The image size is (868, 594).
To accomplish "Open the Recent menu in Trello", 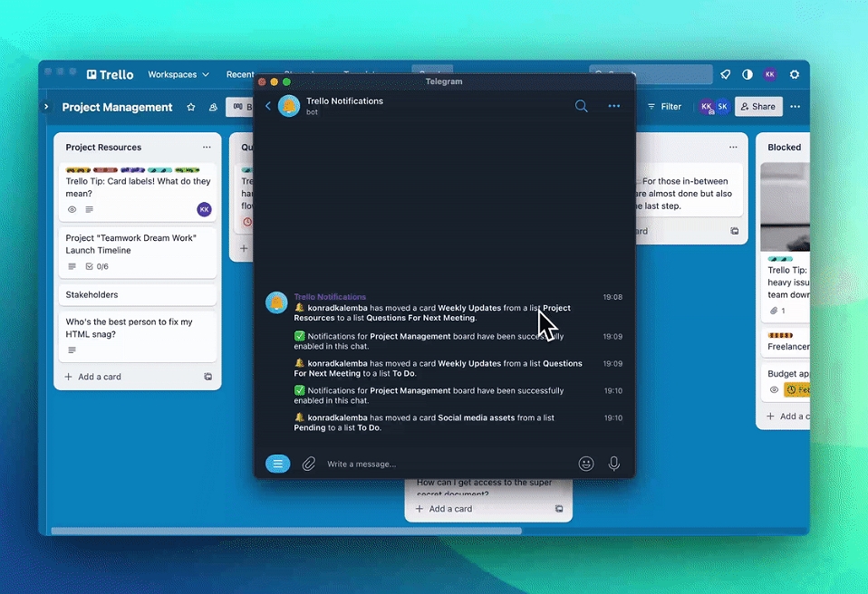I will (240, 74).
